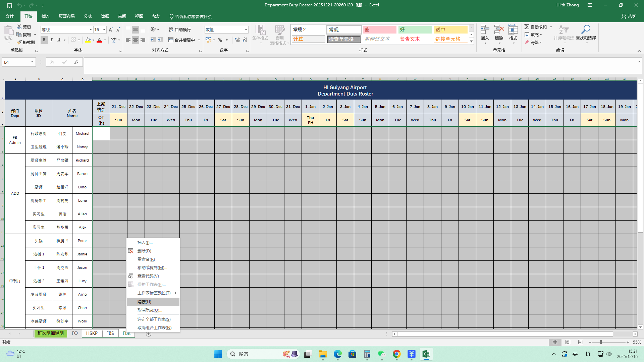Open the font name dropdown
The height and width of the screenshot is (362, 644).
pos(90,29)
